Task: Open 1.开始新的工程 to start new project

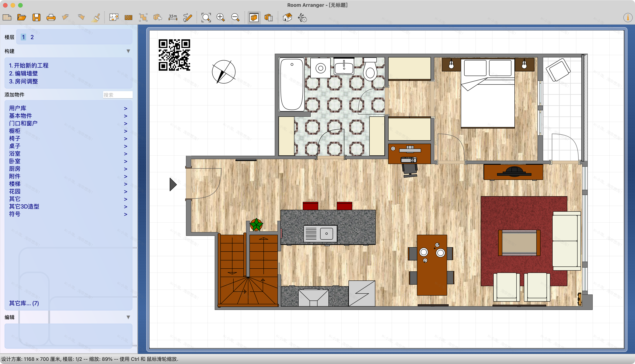Action: coord(29,66)
